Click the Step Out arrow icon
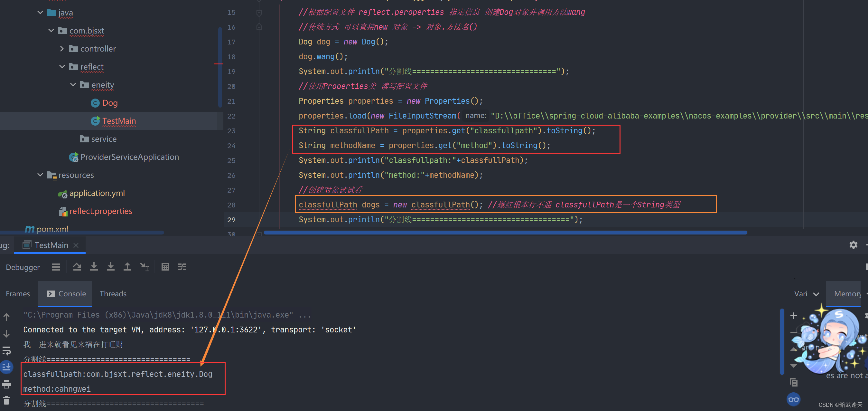Screen dimensions: 868x411 pos(127,267)
